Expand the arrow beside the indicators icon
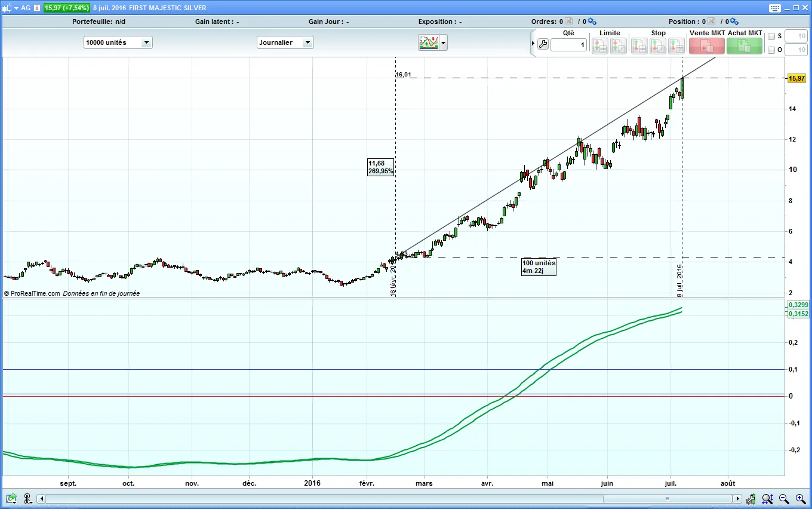Image resolution: width=812 pixels, height=509 pixels. coord(444,43)
